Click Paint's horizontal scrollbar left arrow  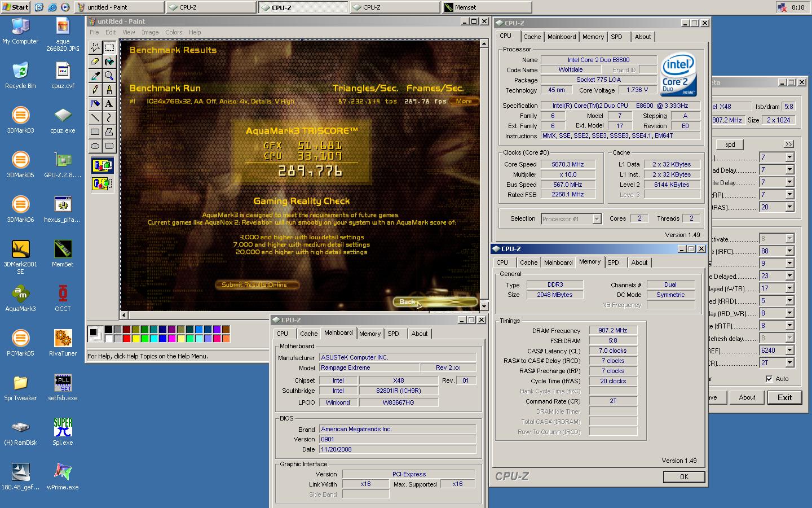pos(124,315)
